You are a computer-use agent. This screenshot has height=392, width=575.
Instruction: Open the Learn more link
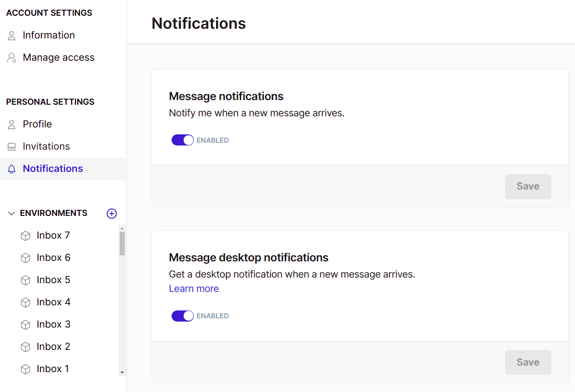194,289
